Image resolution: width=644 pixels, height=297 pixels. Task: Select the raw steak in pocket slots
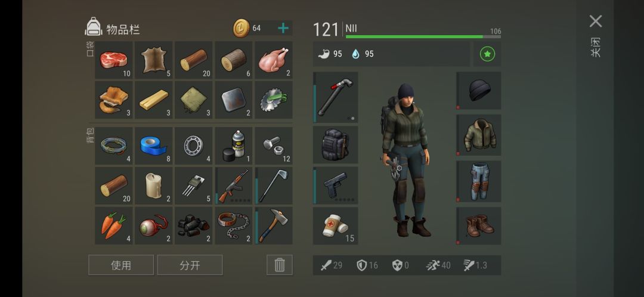114,60
